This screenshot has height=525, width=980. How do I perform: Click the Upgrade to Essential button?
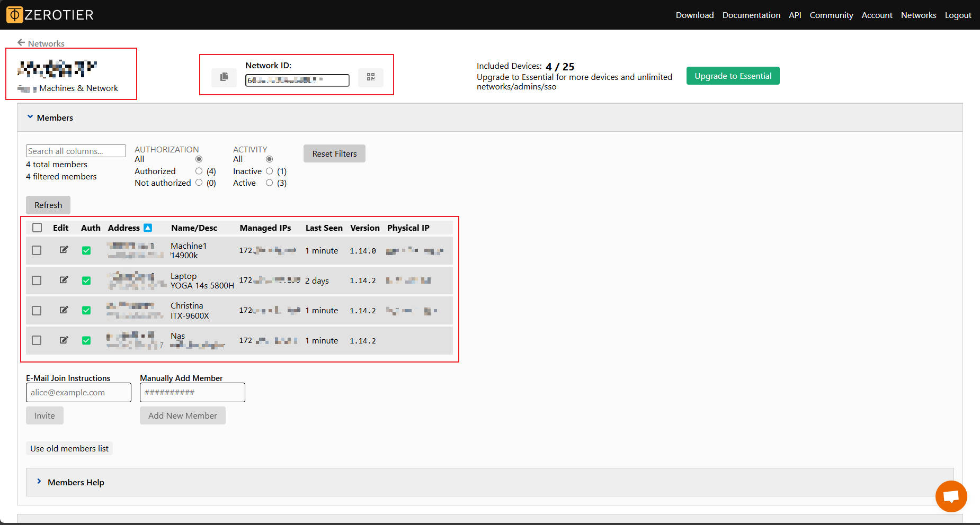733,75
